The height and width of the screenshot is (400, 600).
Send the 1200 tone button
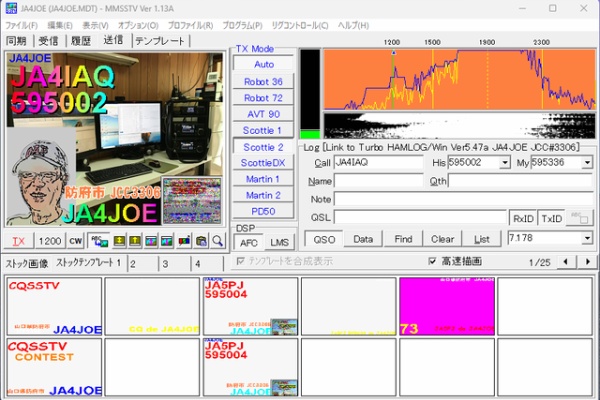click(50, 241)
